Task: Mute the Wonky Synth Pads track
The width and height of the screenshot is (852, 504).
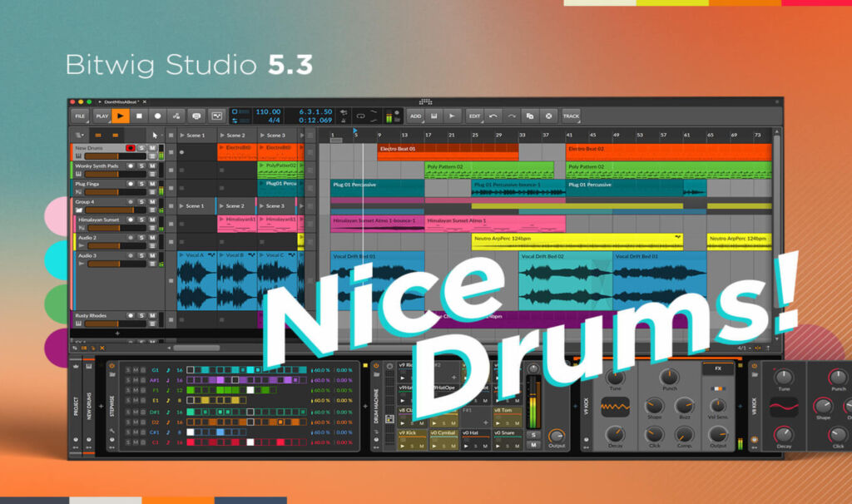Action: [151, 166]
